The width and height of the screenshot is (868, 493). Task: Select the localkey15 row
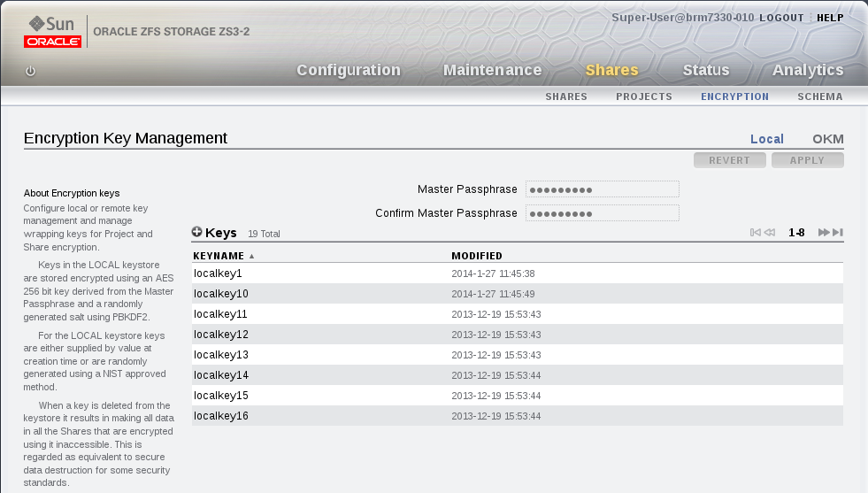[x=517, y=396]
